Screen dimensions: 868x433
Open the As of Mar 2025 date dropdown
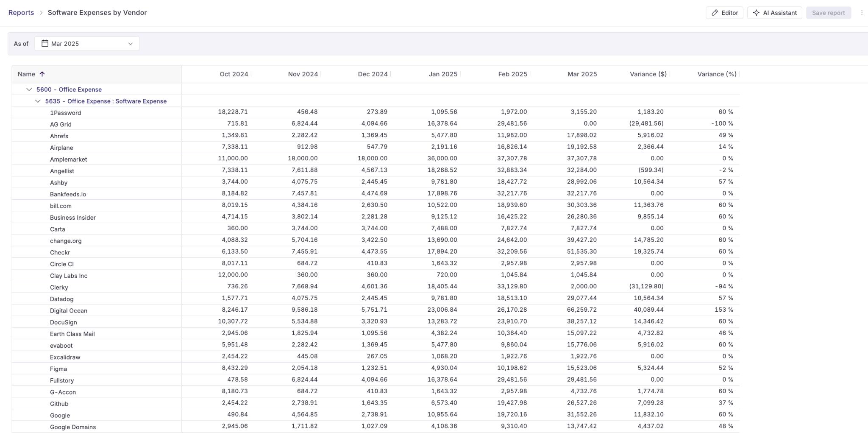(x=87, y=44)
